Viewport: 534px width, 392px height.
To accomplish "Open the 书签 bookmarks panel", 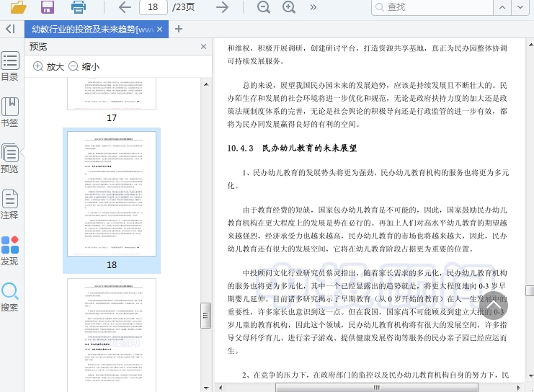I will [x=10, y=112].
